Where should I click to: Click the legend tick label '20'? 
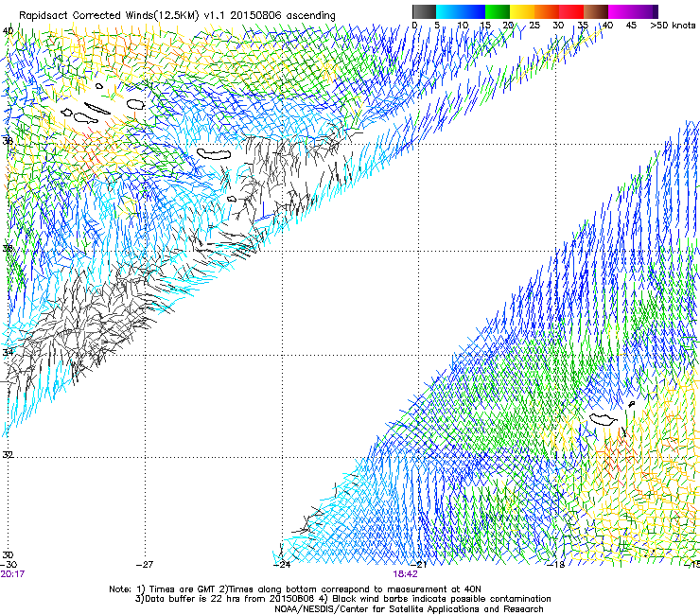(x=508, y=26)
